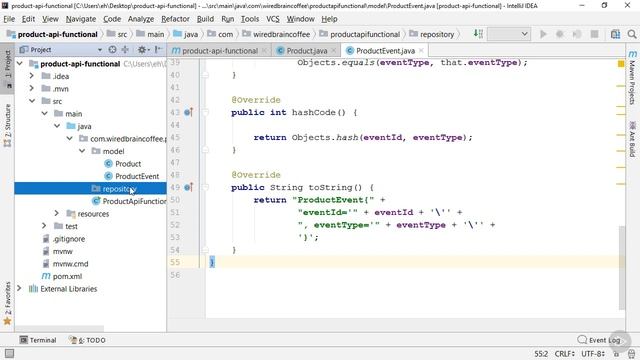Click the hashCode override gutter icon
Image resolution: width=640 pixels, height=360 pixels.
188,112
